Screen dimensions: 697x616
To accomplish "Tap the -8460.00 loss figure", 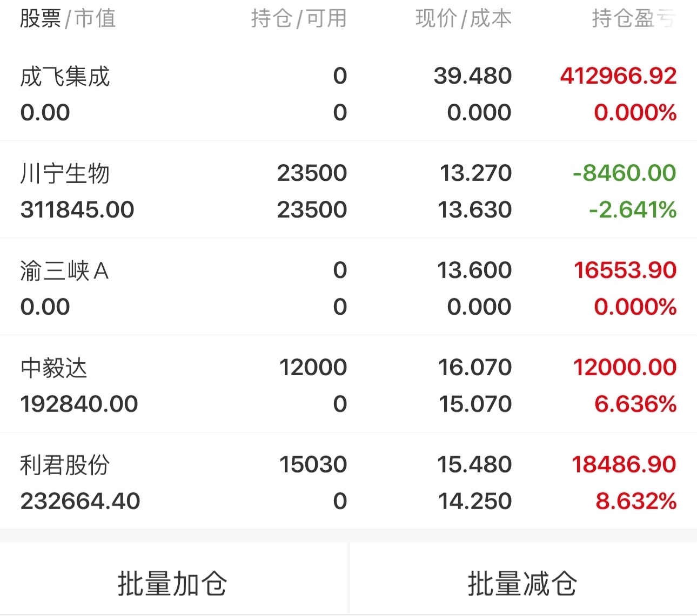I will pyautogui.click(x=624, y=173).
